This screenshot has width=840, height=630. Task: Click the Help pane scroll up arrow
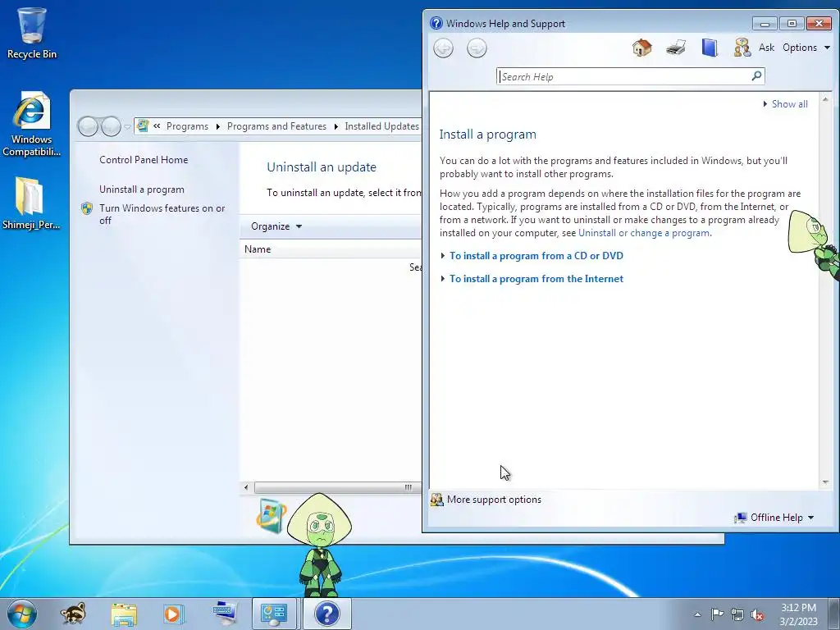click(x=825, y=99)
